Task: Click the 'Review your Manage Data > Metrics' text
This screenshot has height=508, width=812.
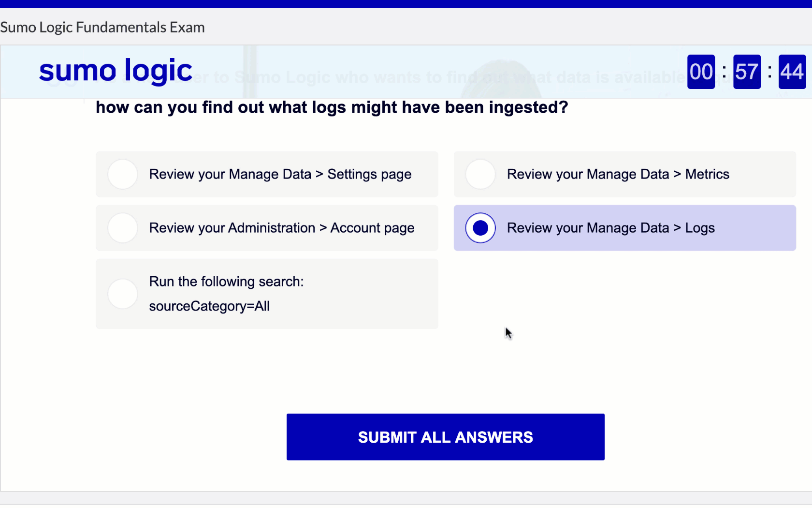Action: [x=618, y=174]
